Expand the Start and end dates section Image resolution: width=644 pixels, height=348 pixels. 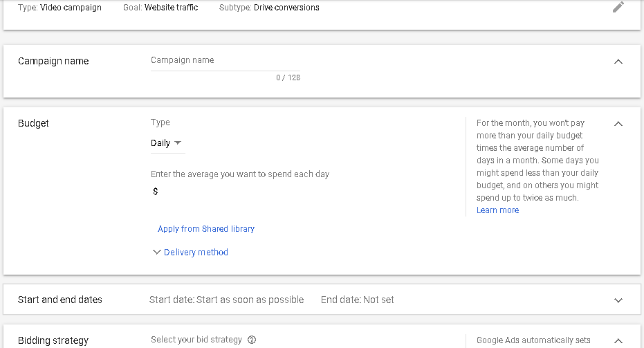tap(618, 300)
